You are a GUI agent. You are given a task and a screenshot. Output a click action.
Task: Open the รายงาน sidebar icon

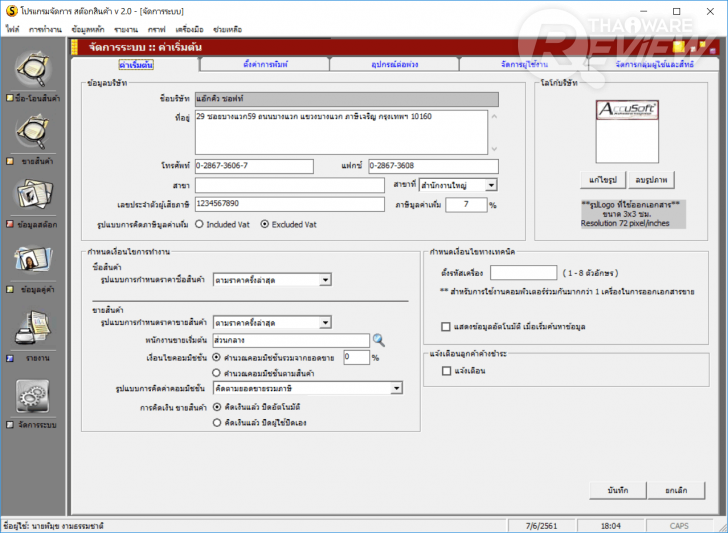pyautogui.click(x=34, y=327)
